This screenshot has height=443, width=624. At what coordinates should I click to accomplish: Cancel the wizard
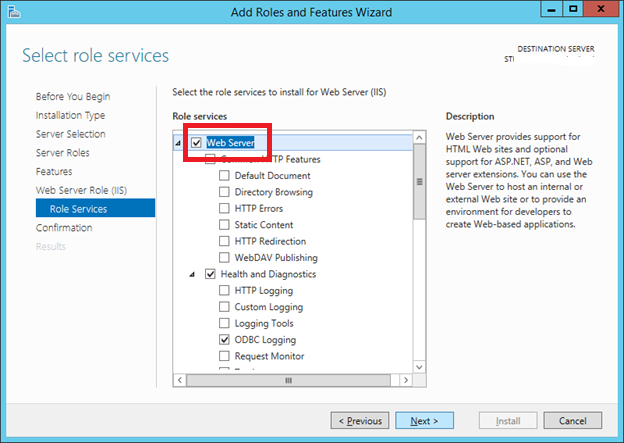(x=573, y=421)
